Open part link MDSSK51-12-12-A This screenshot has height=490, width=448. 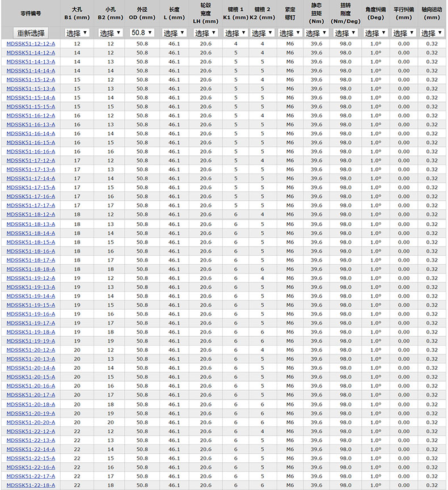pos(31,44)
